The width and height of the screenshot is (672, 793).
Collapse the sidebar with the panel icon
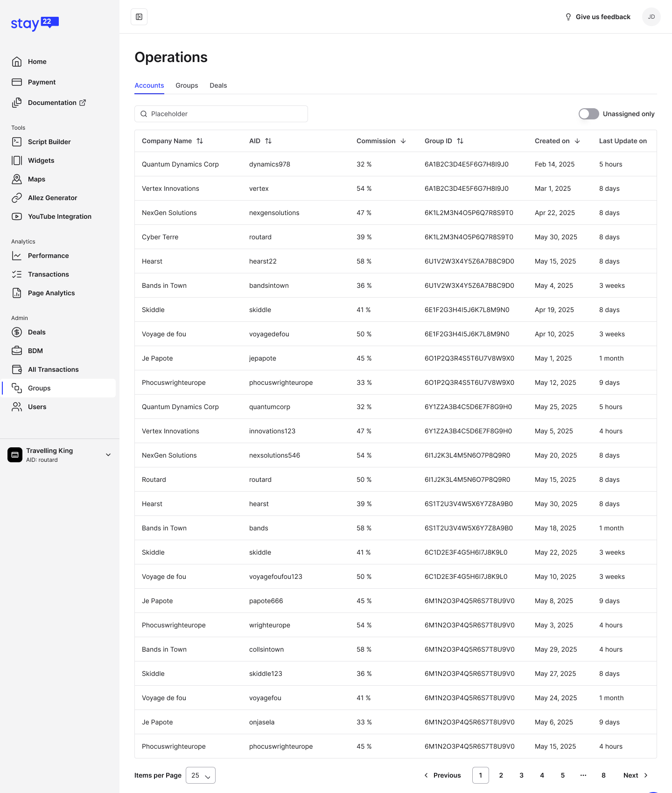[139, 17]
